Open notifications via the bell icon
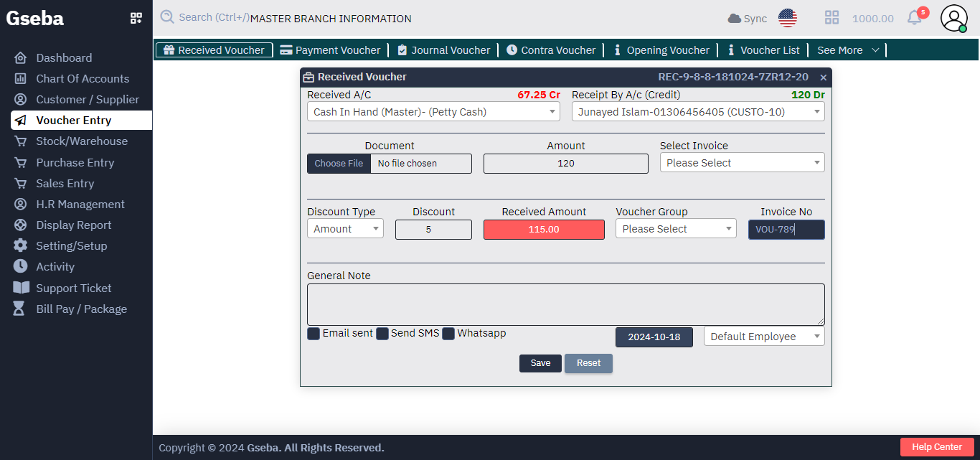Screen dimensions: 980x460 [x=913, y=18]
